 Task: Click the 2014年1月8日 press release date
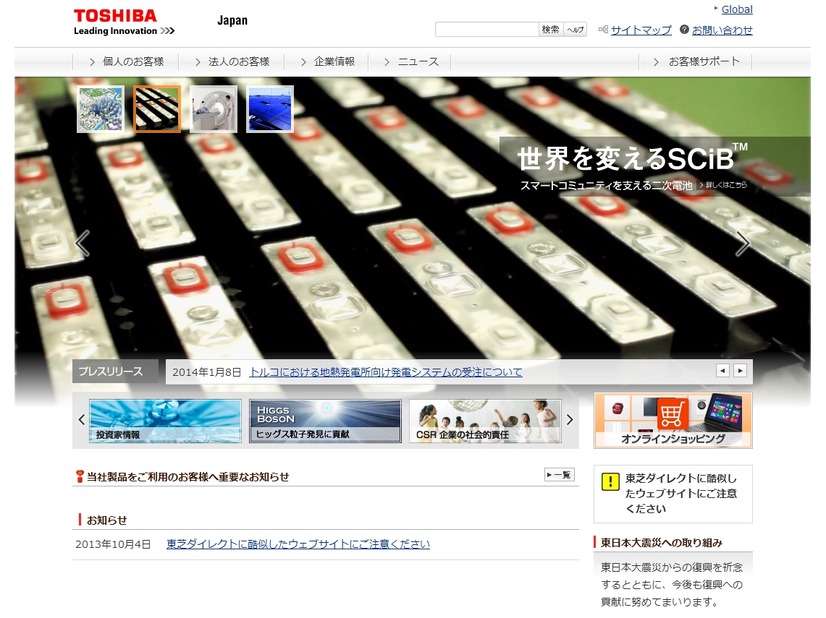[206, 372]
